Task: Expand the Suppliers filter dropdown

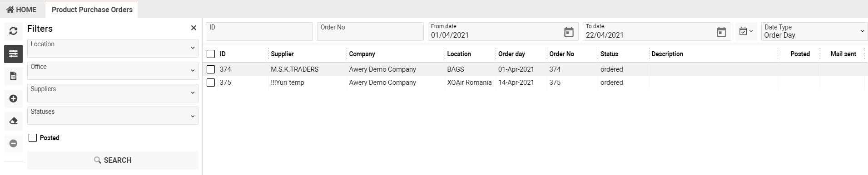Action: click(x=113, y=93)
